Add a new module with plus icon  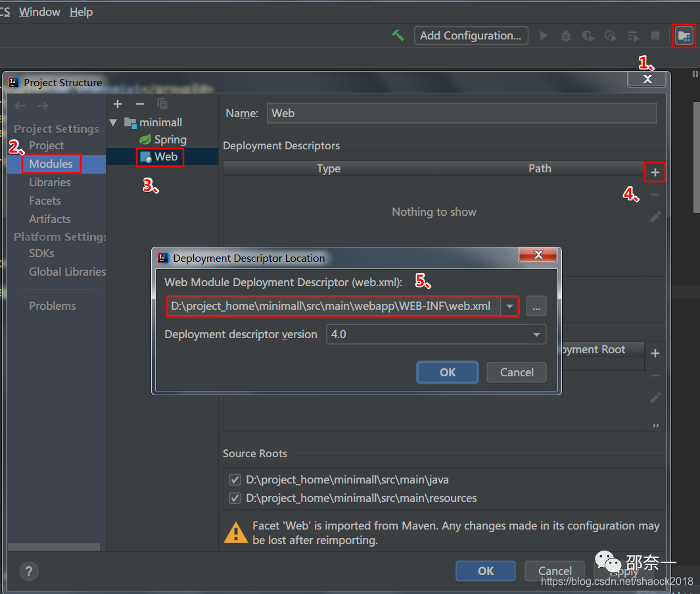pos(118,104)
